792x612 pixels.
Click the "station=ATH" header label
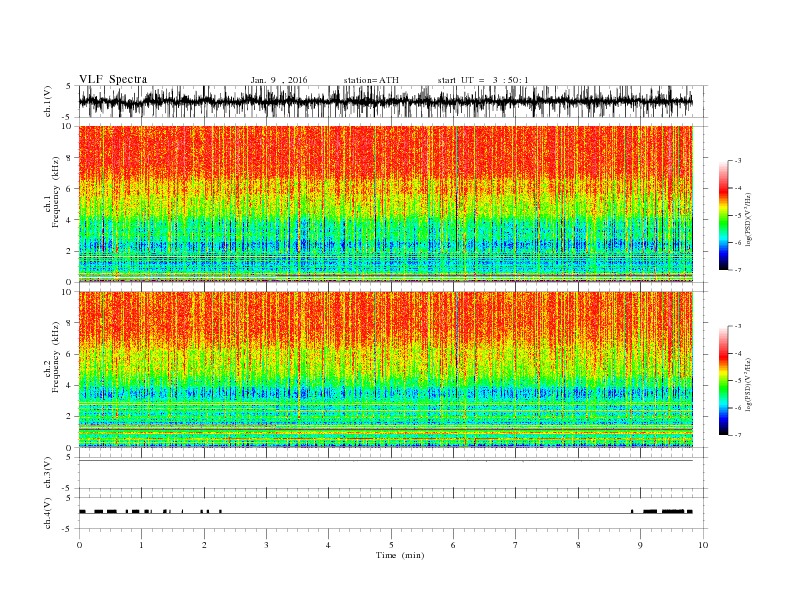371,80
